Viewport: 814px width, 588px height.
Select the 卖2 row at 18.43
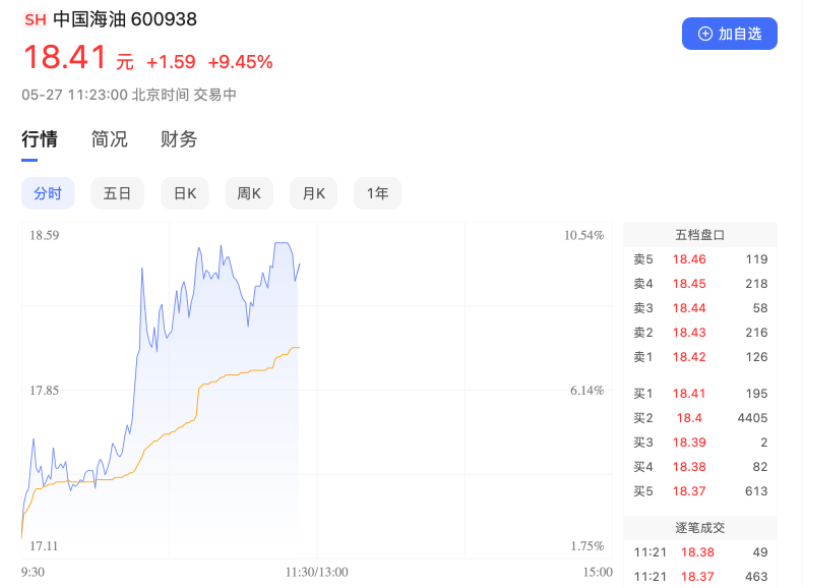(x=700, y=333)
